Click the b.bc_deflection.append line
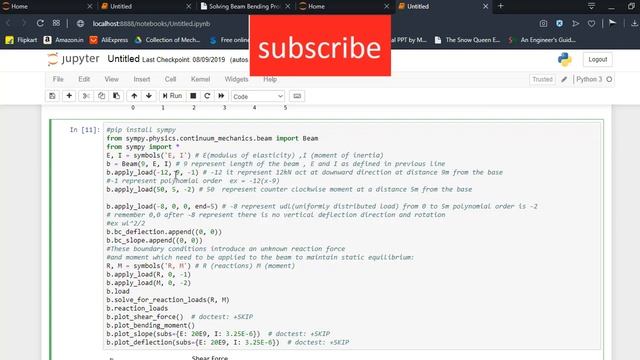Image resolution: width=640 pixels, height=360 pixels. coord(164,232)
